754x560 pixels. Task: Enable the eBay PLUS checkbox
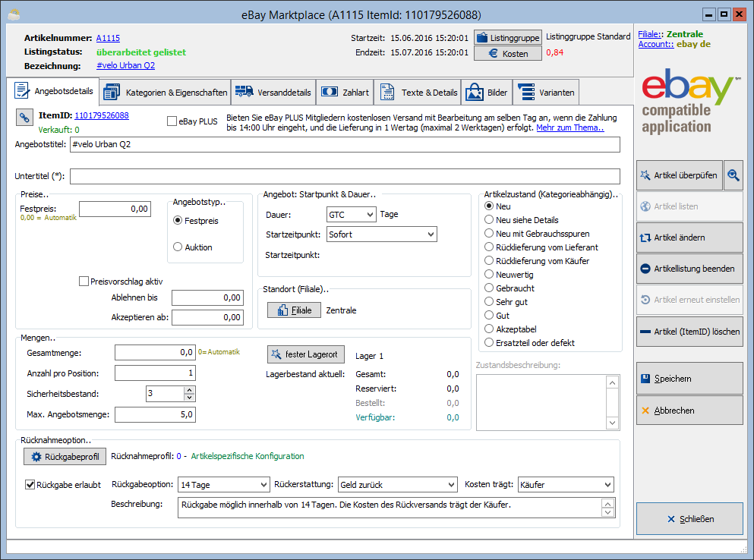coord(172,121)
